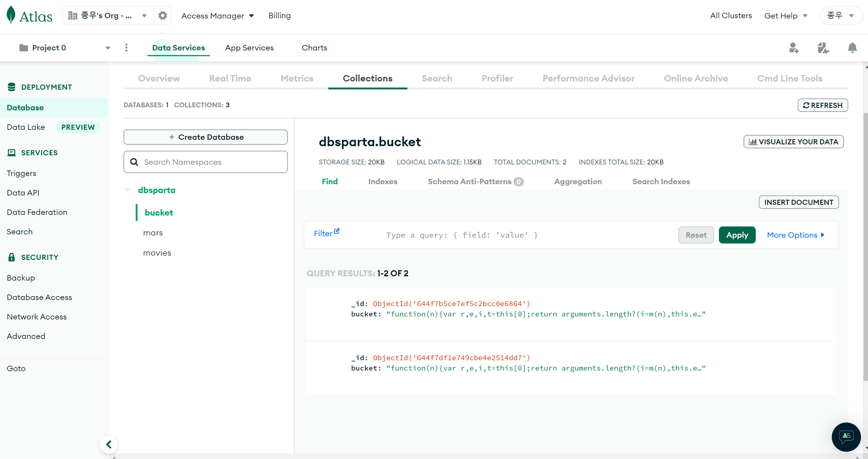Switch to the Real Time tab
The image size is (868, 459).
[230, 78]
